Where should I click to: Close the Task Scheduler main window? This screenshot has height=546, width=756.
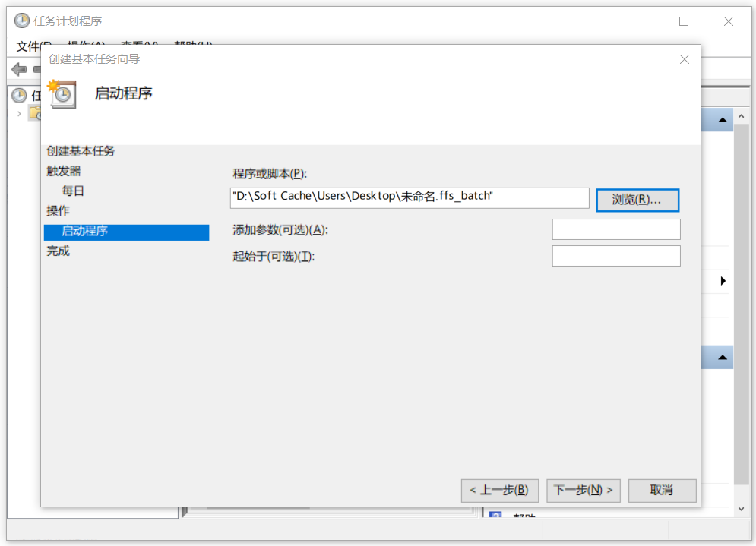pos(729,21)
